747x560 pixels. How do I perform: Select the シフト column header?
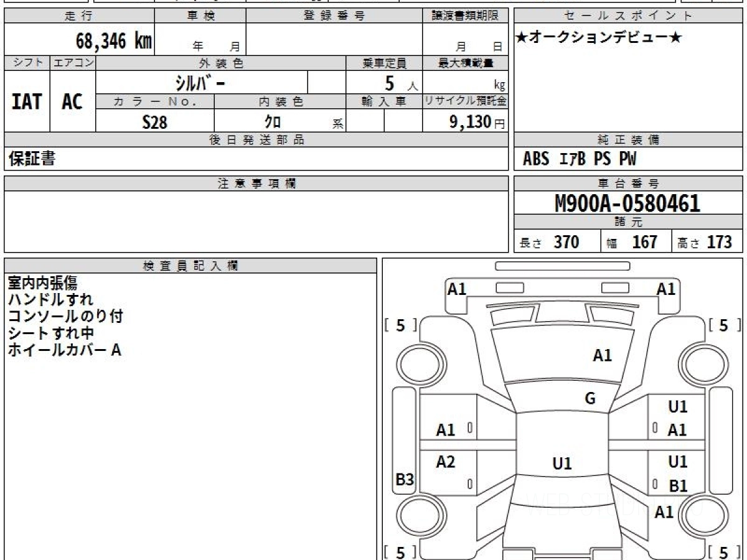click(27, 63)
